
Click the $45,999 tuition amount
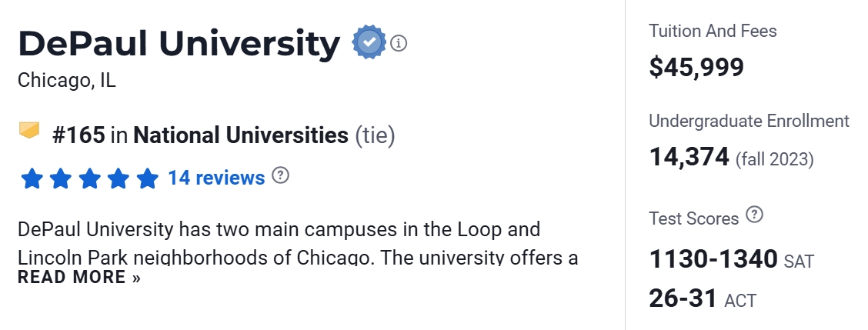click(696, 67)
